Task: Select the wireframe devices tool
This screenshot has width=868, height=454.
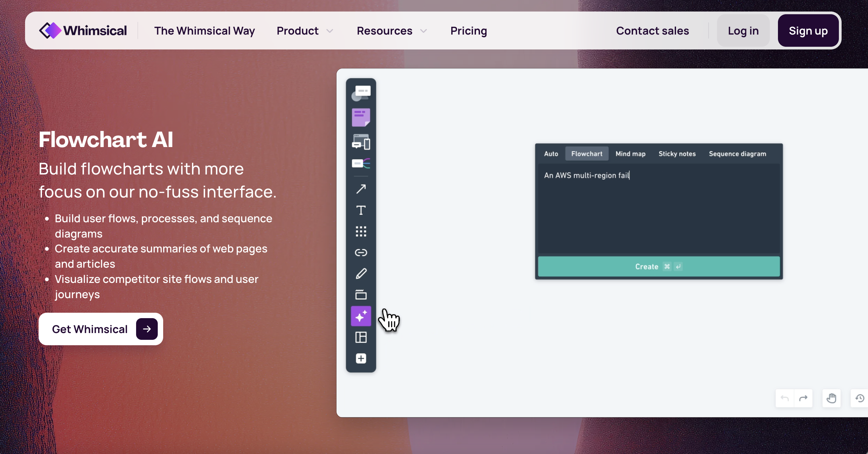Action: pos(361,142)
